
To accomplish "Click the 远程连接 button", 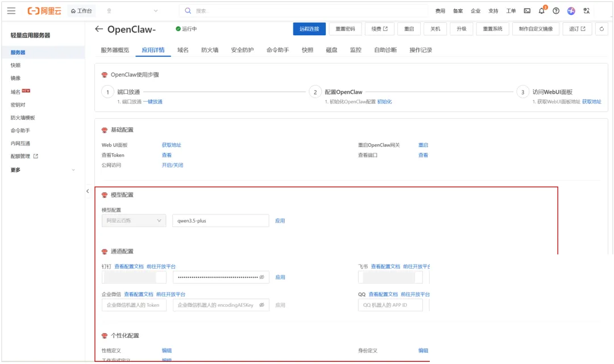I will coord(309,29).
